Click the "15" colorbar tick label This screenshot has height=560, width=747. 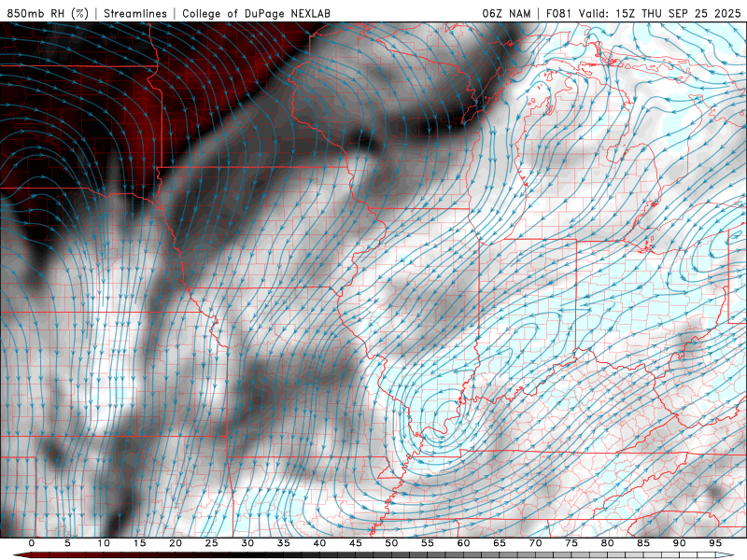[x=139, y=543]
